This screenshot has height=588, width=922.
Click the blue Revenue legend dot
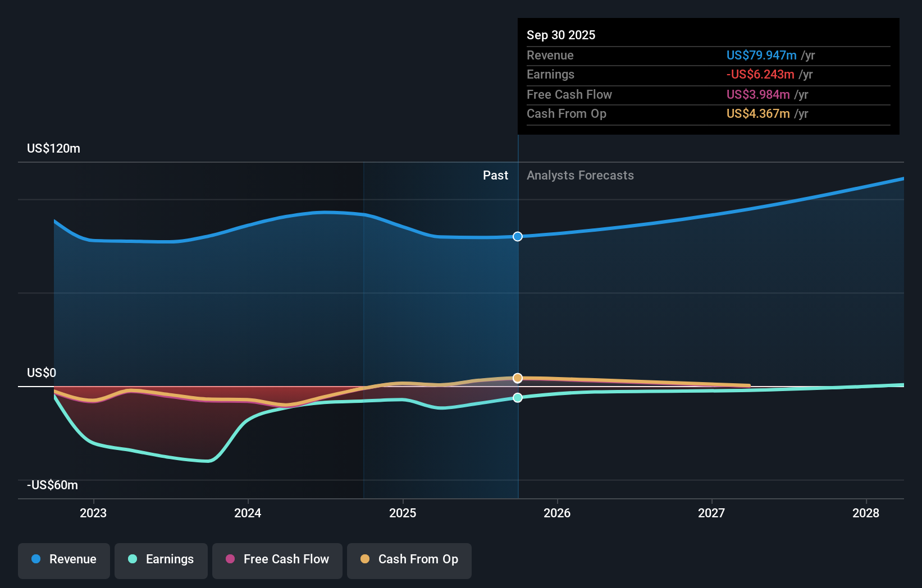point(36,559)
